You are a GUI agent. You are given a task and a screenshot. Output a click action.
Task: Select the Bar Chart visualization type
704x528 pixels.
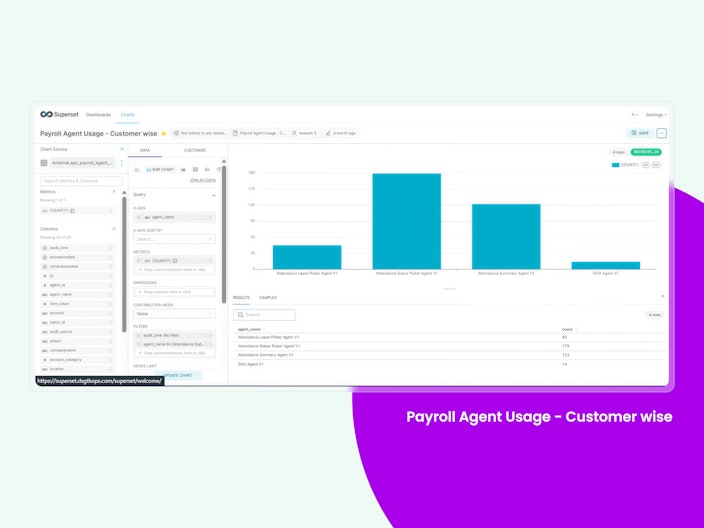(160, 169)
